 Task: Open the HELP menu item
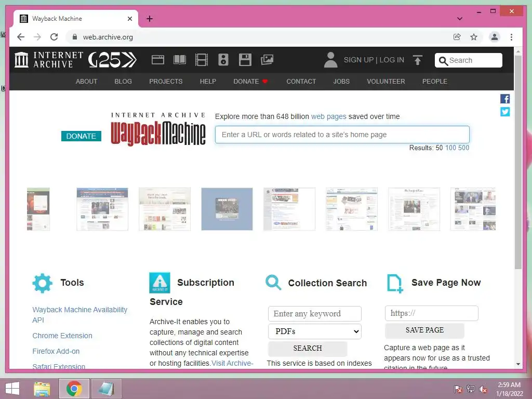(x=208, y=82)
